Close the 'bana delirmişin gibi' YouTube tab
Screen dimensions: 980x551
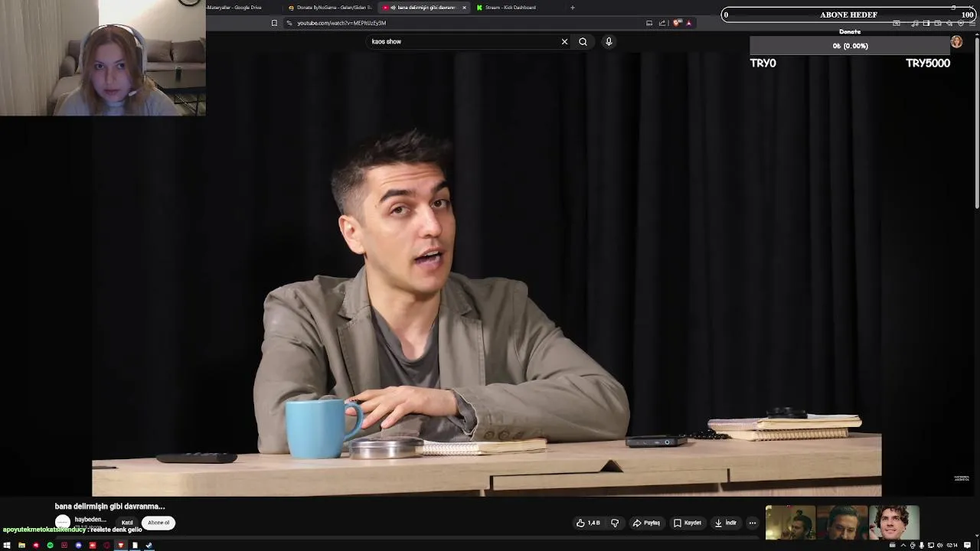464,8
